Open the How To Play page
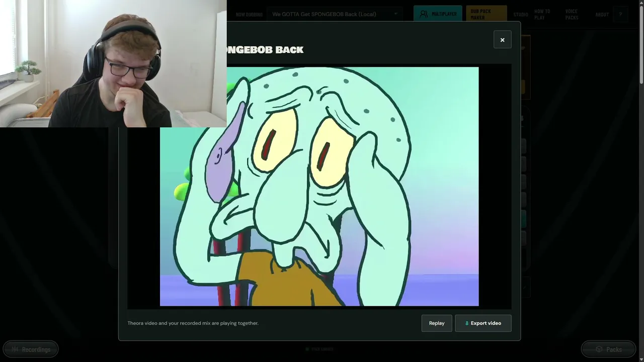The height and width of the screenshot is (362, 644). [x=542, y=14]
